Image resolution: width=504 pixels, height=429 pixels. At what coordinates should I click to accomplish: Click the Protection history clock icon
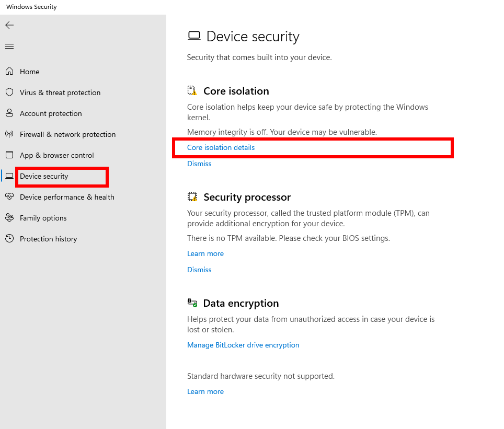point(9,239)
